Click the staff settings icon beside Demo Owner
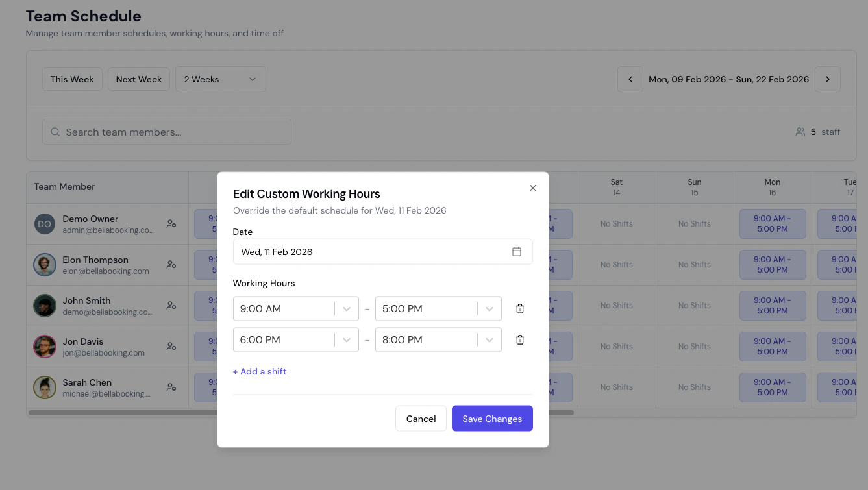Screen dimensions: 868x490 171,223
